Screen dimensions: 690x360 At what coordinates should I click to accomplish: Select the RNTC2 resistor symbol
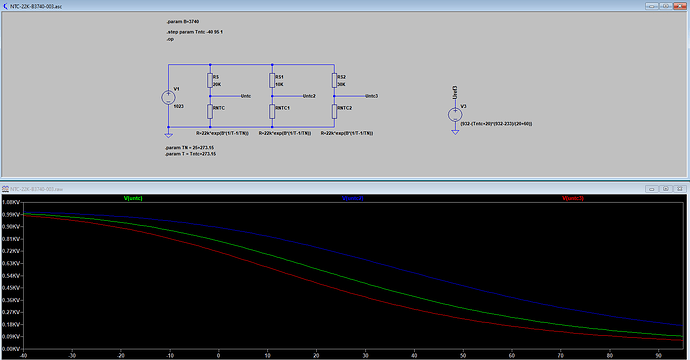pyautogui.click(x=334, y=111)
